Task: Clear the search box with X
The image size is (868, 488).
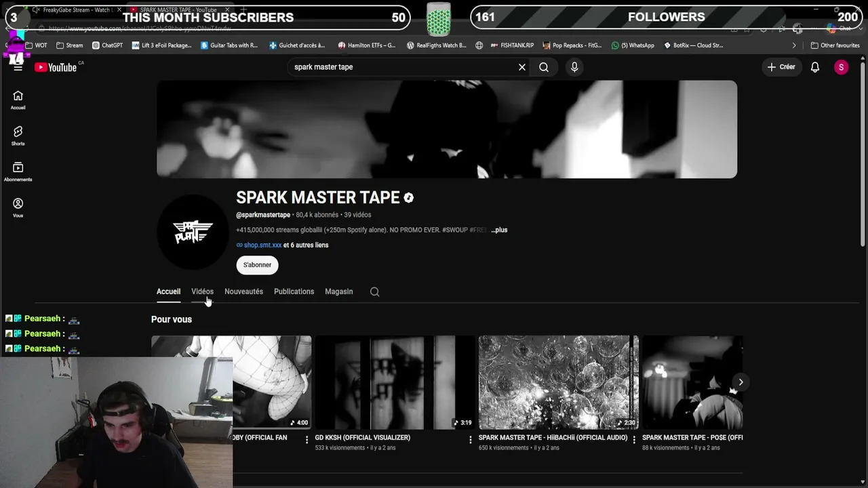Action: pyautogui.click(x=522, y=67)
